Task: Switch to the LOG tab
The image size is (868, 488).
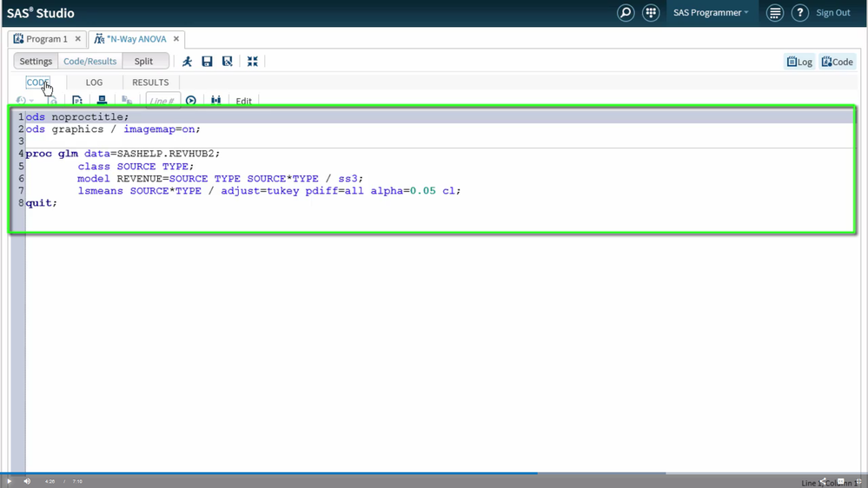Action: (x=94, y=82)
